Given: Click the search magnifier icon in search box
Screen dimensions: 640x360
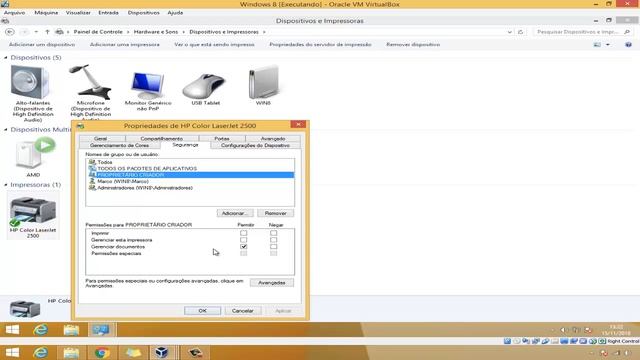Looking at the screenshot, I should click(627, 32).
